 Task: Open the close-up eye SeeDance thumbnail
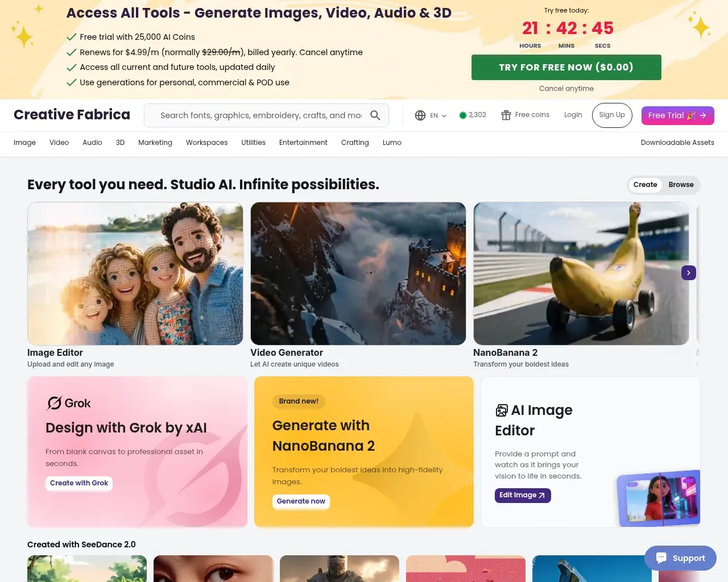click(x=213, y=568)
